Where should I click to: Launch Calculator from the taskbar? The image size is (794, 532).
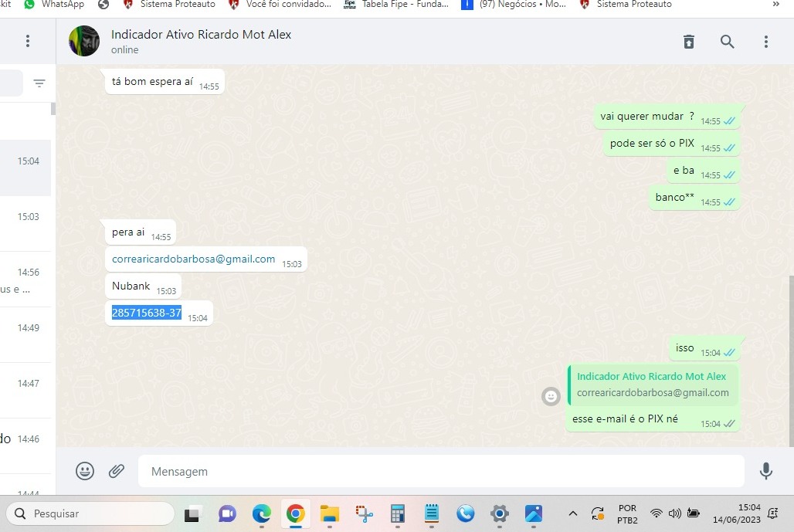(398, 513)
